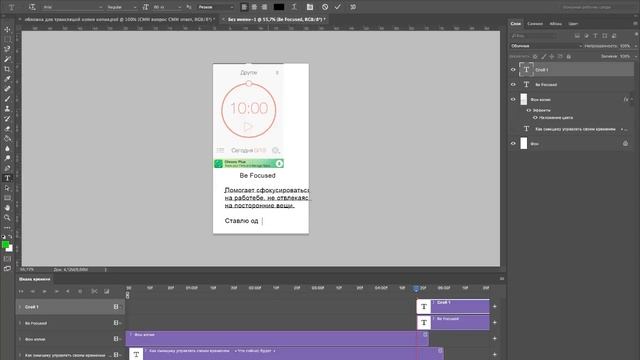
Task: Lock image pixels brush icon
Action: [x=543, y=56]
